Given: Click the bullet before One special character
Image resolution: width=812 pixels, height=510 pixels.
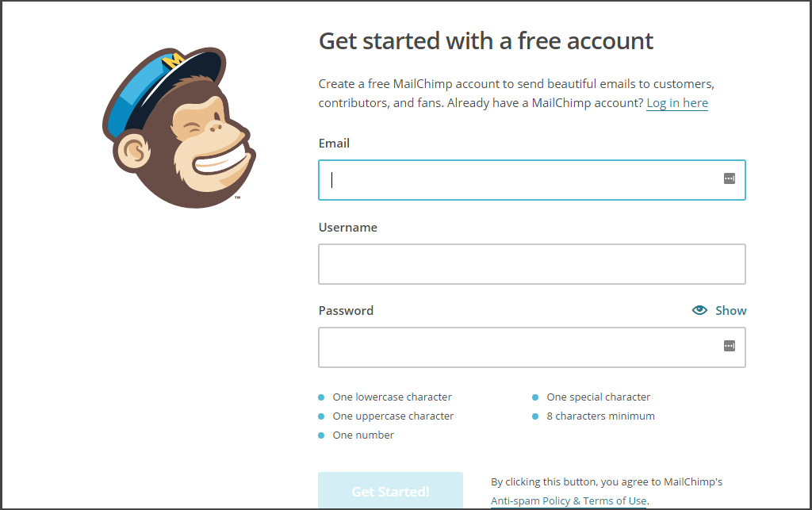Looking at the screenshot, I should (536, 397).
